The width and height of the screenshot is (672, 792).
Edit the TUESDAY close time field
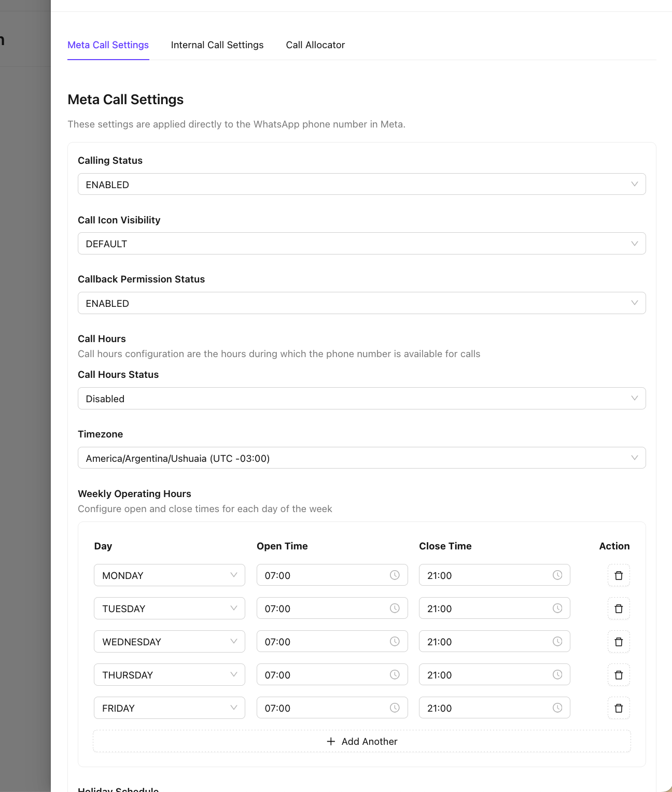point(495,608)
